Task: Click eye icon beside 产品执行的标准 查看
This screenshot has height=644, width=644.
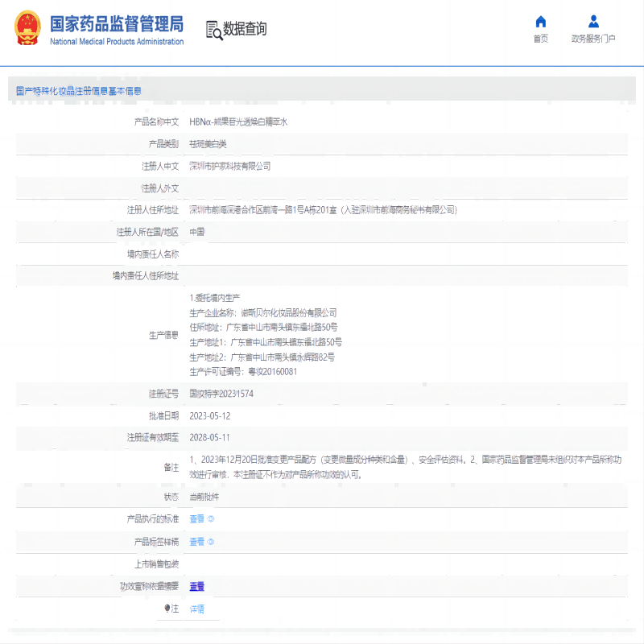Action: (x=211, y=519)
